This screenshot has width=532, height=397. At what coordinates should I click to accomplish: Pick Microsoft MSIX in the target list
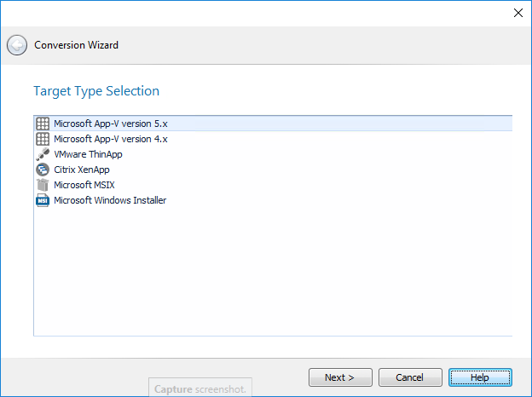84,185
